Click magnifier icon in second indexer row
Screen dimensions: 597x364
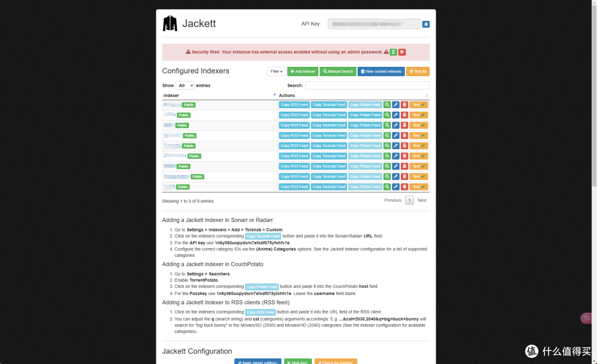tap(387, 115)
